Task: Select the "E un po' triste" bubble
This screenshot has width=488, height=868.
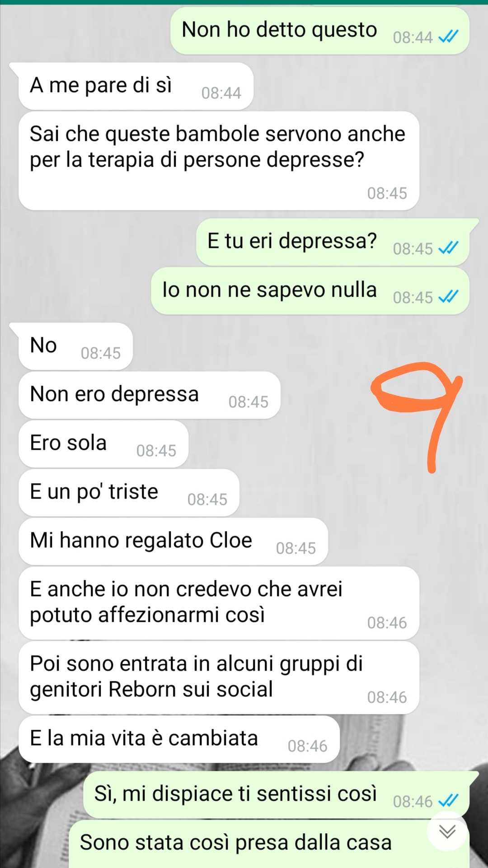Action: click(129, 493)
